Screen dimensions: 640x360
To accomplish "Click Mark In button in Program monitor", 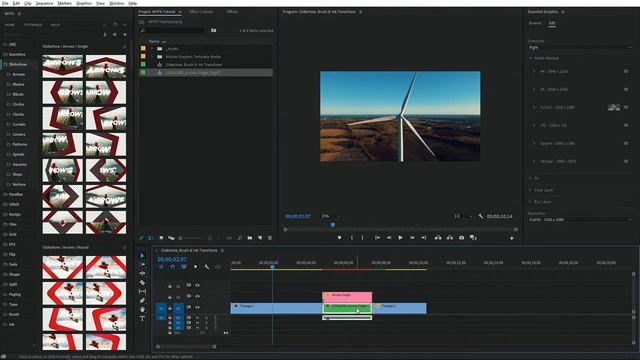I will tap(352, 238).
